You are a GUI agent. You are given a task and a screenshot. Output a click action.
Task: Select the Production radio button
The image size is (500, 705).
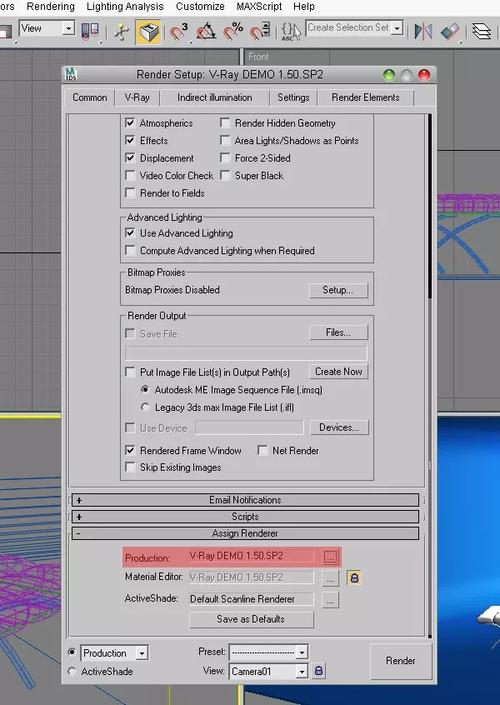72,652
